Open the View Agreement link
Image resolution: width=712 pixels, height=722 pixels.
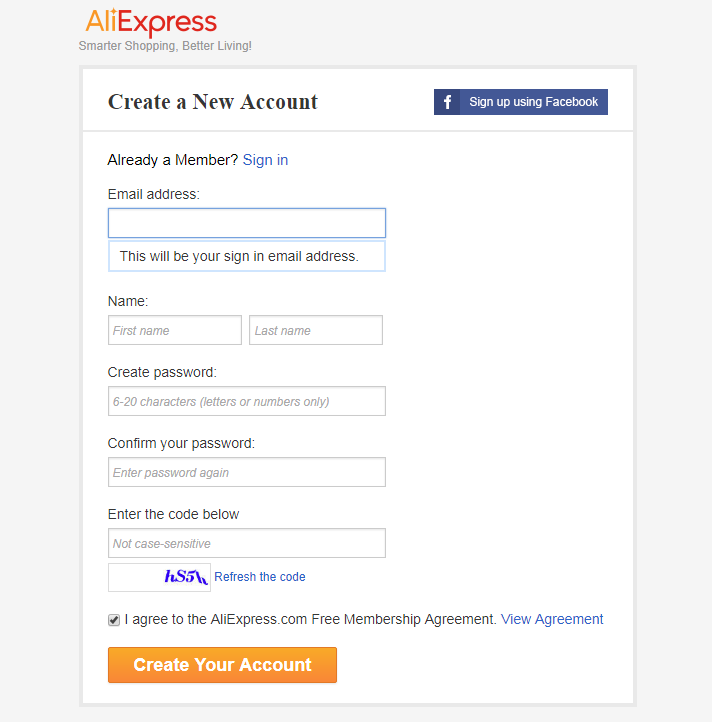click(x=552, y=619)
